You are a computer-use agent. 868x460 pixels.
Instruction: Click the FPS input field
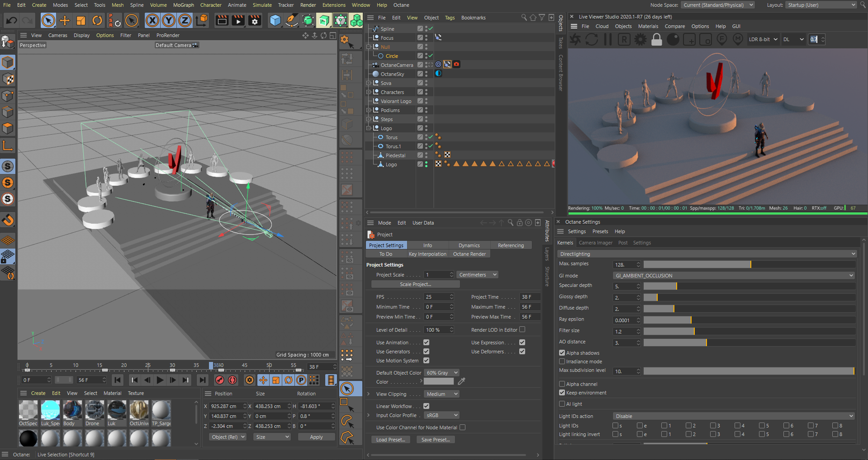[439, 297]
